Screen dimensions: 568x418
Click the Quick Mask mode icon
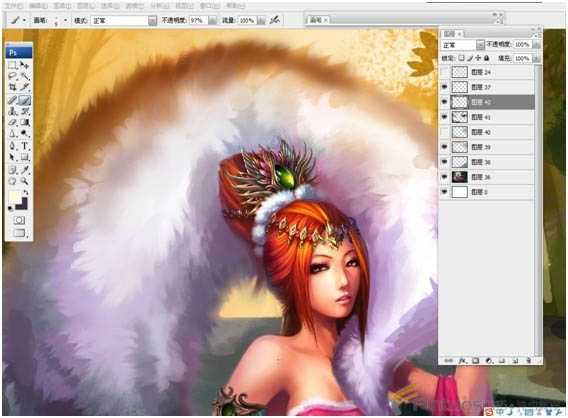19,220
